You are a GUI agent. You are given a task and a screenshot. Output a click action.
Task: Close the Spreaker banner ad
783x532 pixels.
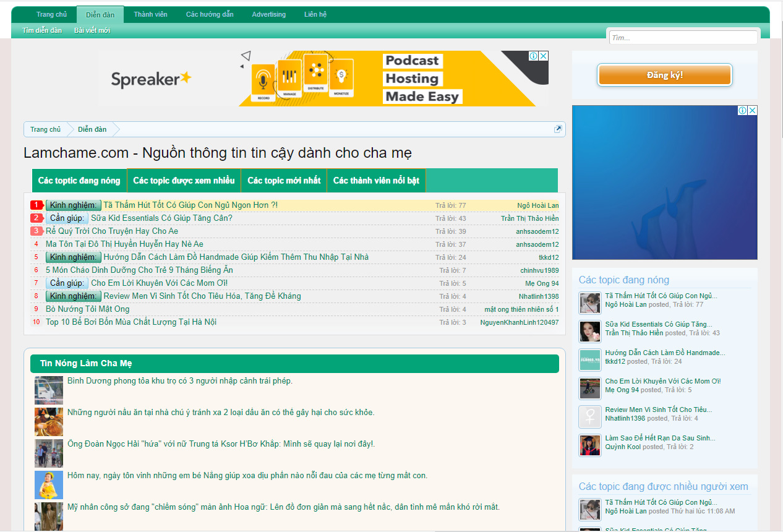click(543, 56)
